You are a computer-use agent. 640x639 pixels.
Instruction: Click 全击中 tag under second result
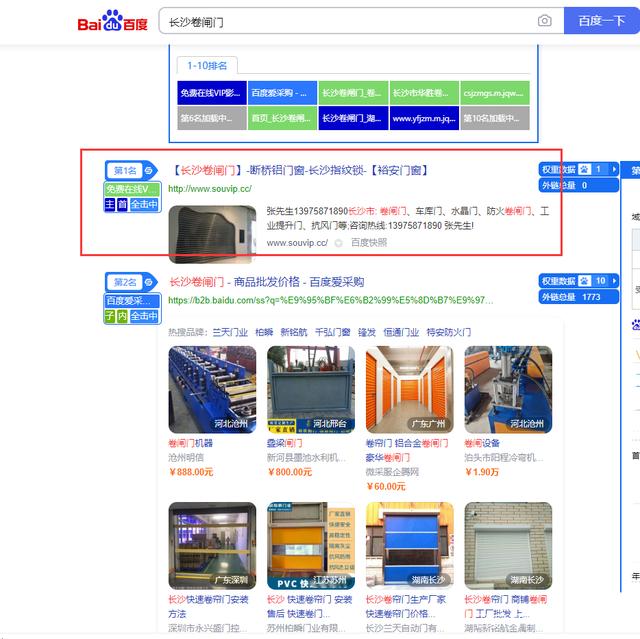tap(144, 316)
